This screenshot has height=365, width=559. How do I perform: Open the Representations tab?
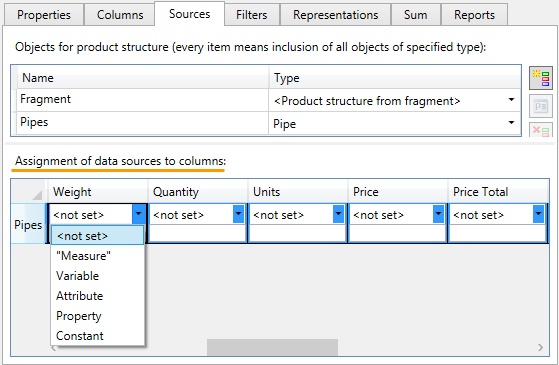click(x=335, y=15)
